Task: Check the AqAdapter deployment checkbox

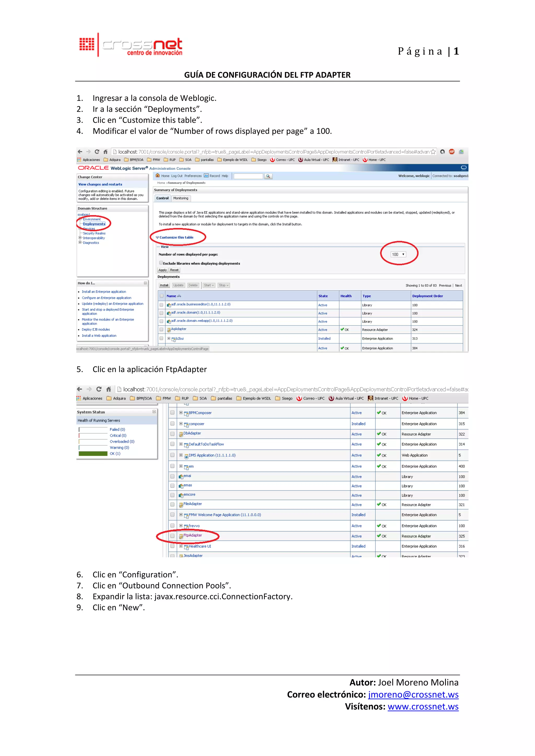Action: (x=161, y=329)
